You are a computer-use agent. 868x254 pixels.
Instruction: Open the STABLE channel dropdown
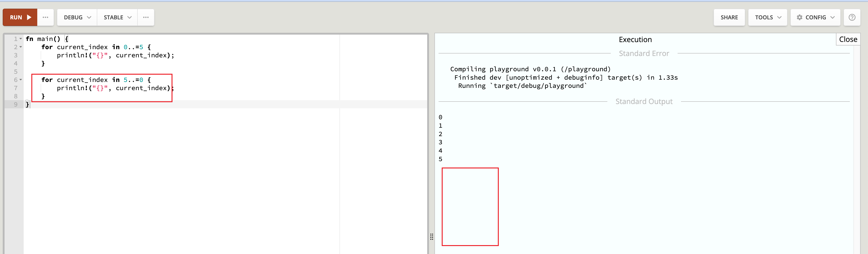[117, 17]
